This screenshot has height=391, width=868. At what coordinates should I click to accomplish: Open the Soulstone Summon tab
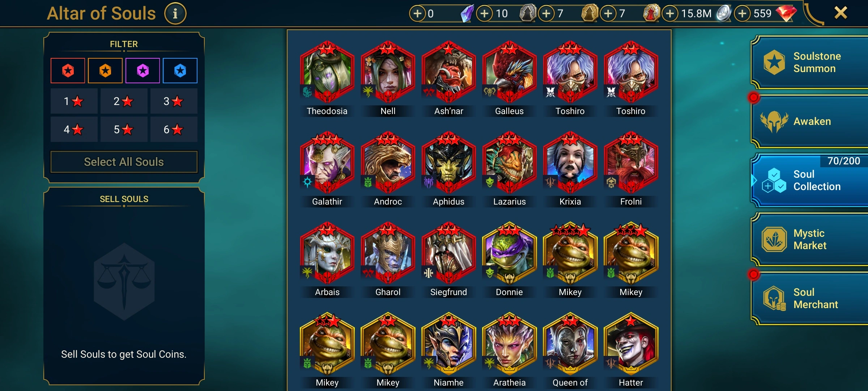click(810, 62)
